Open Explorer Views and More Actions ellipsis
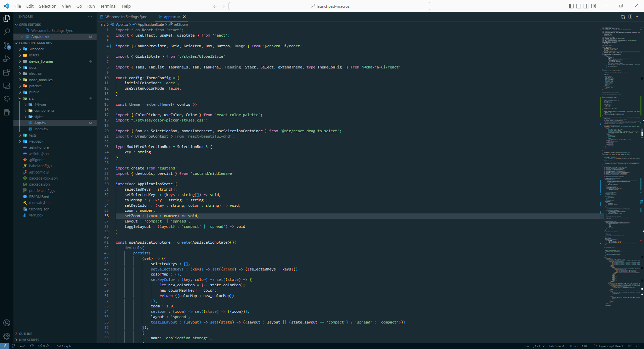This screenshot has width=644, height=349. click(x=90, y=16)
